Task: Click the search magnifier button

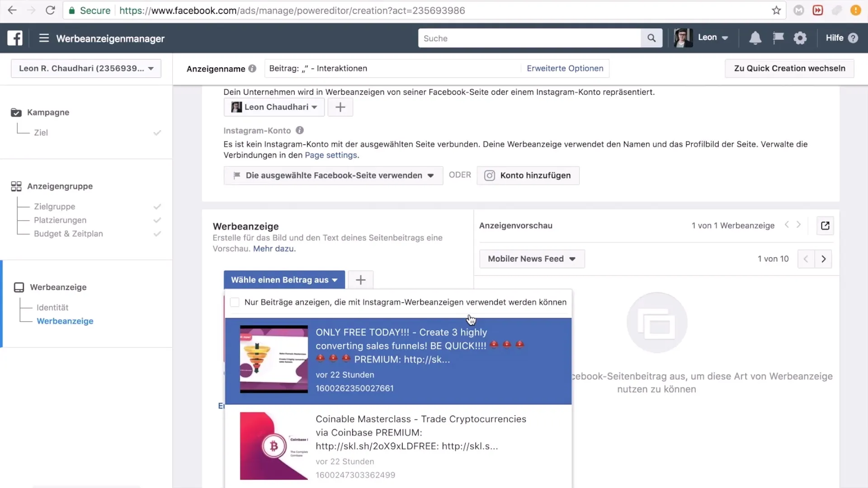Action: click(x=651, y=38)
